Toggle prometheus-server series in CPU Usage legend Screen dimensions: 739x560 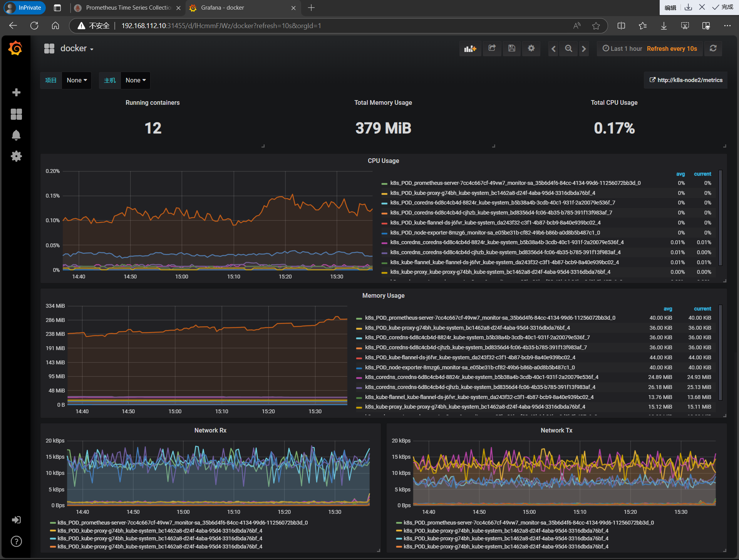(515, 183)
